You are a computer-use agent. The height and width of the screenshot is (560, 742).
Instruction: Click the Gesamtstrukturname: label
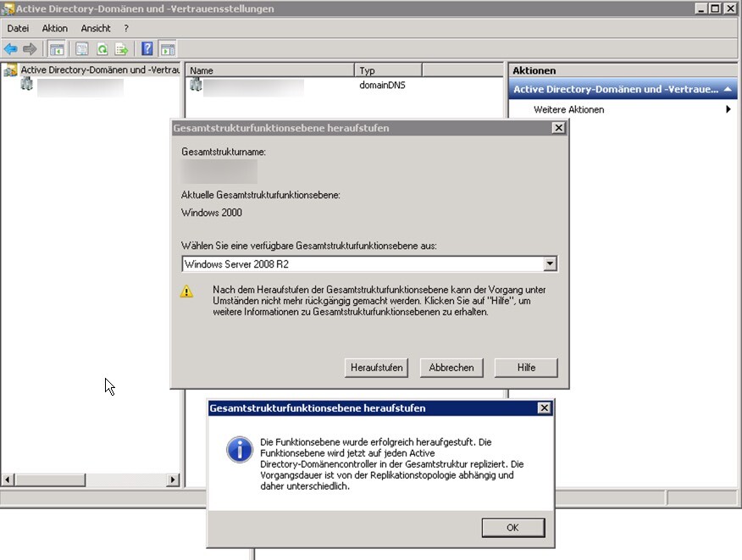[x=224, y=152]
